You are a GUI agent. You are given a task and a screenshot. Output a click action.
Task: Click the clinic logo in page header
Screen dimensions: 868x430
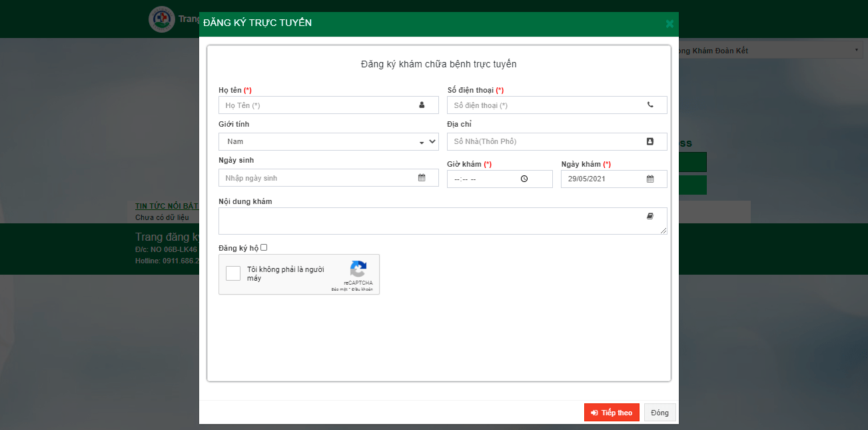click(162, 19)
